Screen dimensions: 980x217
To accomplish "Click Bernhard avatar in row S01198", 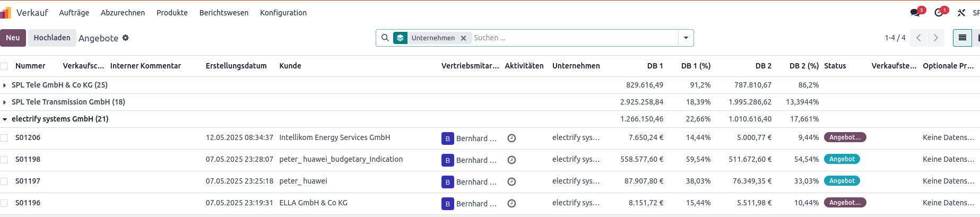I will click(x=447, y=160).
